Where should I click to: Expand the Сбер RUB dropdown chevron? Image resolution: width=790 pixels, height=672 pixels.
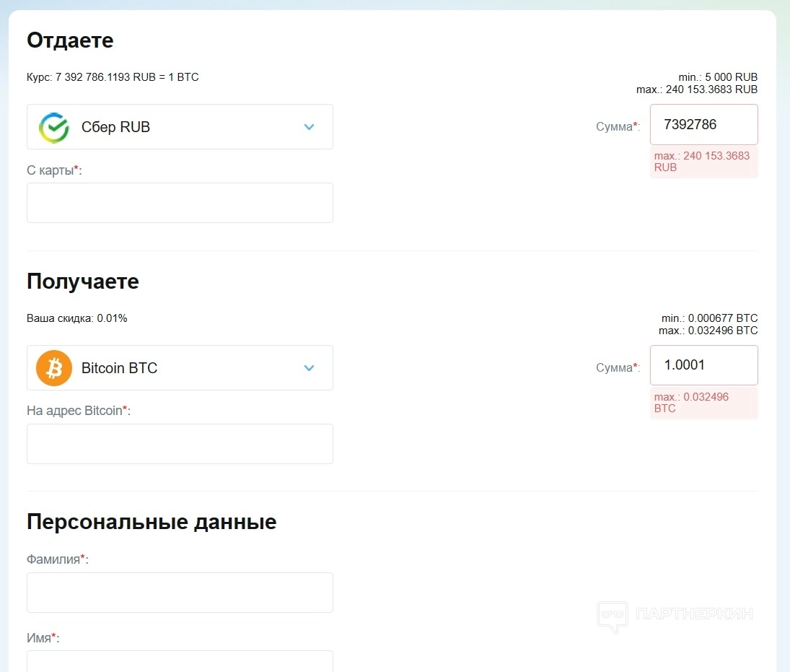click(x=310, y=127)
